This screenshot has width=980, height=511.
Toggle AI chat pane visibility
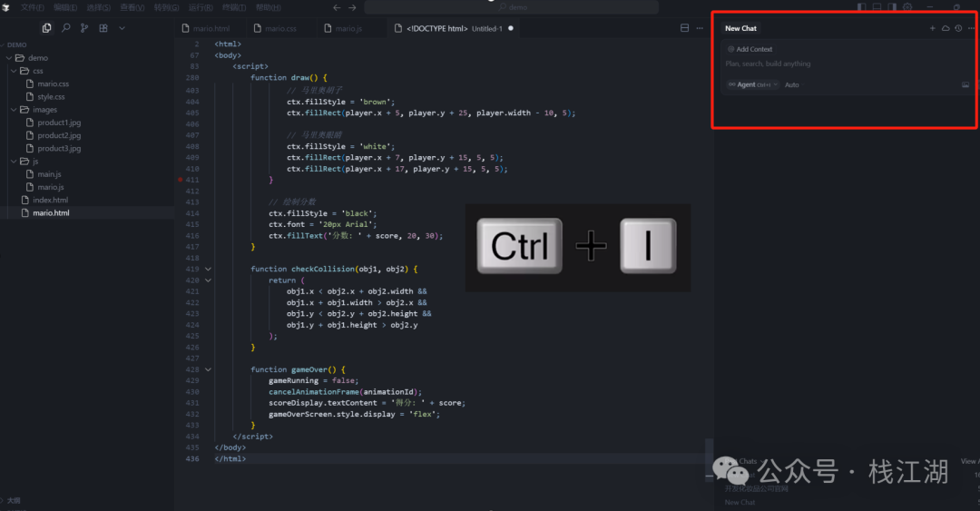click(892, 7)
